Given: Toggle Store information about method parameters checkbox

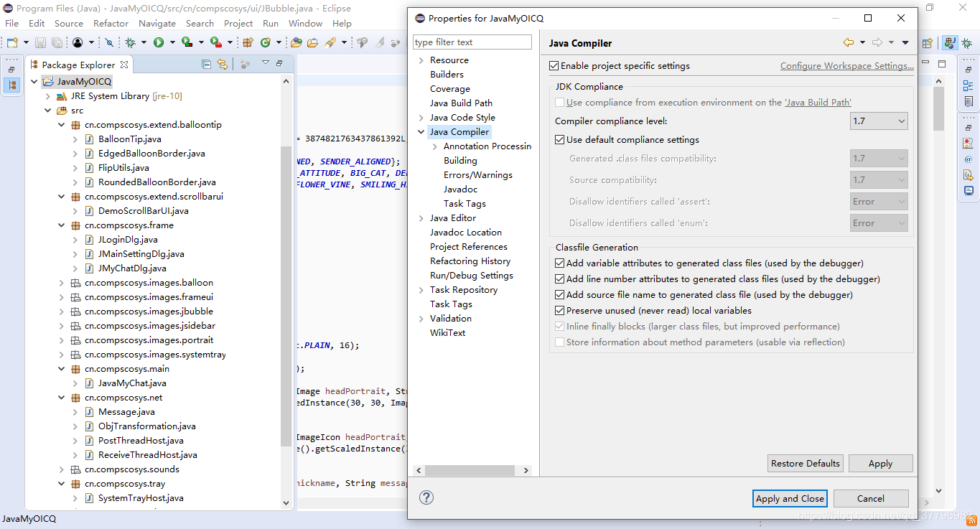Looking at the screenshot, I should [560, 342].
